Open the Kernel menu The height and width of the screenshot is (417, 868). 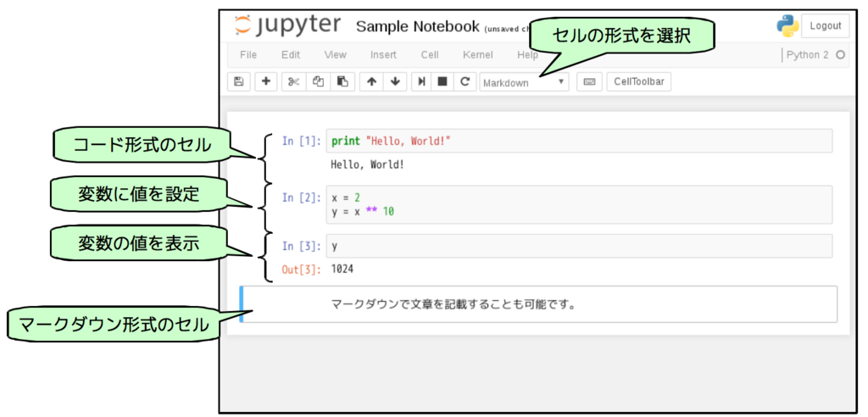click(478, 55)
